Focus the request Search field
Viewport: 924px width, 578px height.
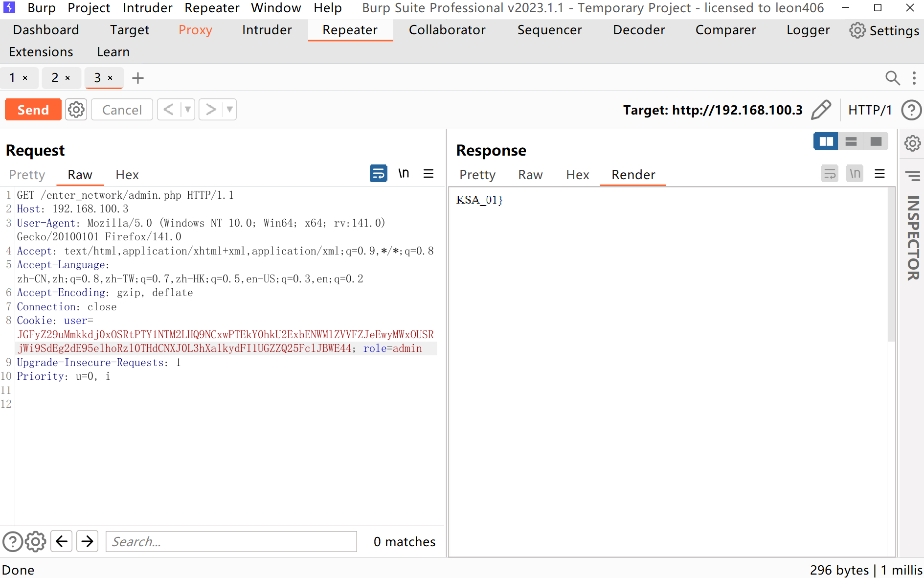pyautogui.click(x=231, y=541)
